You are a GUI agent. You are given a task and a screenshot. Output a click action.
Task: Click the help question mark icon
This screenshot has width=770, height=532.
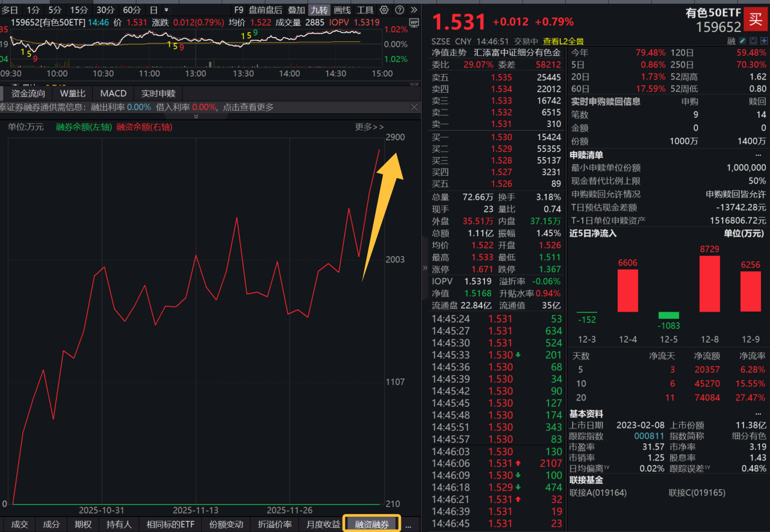pyautogui.click(x=399, y=10)
